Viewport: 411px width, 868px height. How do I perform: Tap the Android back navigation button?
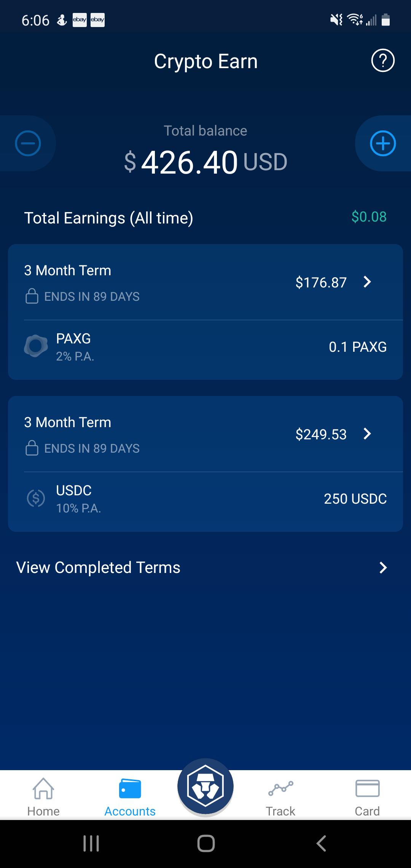click(322, 844)
